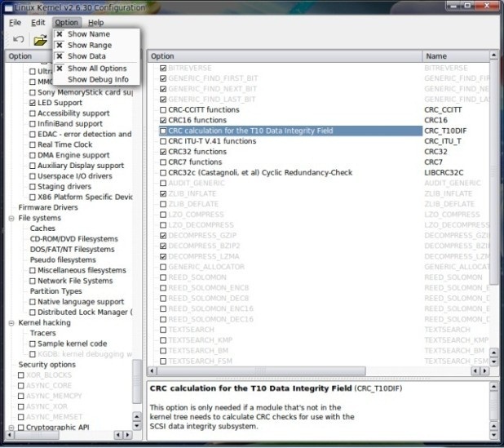Screen dimensions: 504x448
Task: Disable Show All Options menu entry
Action: point(96,69)
